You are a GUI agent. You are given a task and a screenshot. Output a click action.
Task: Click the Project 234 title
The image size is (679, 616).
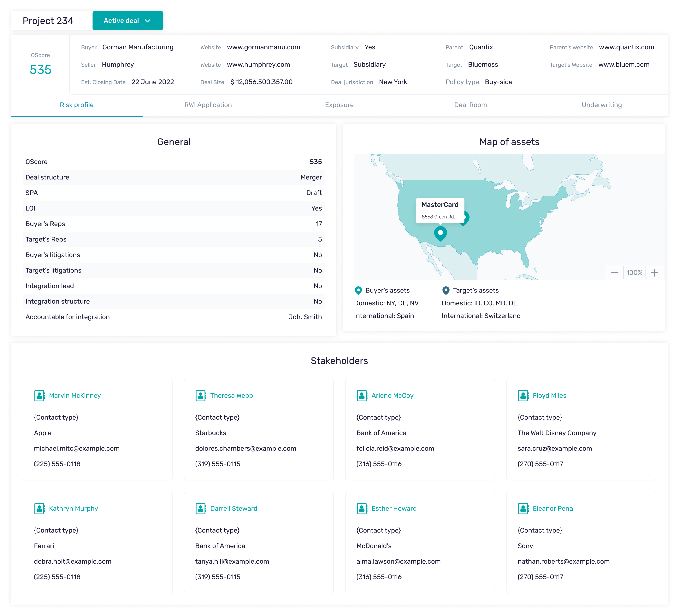coord(48,20)
